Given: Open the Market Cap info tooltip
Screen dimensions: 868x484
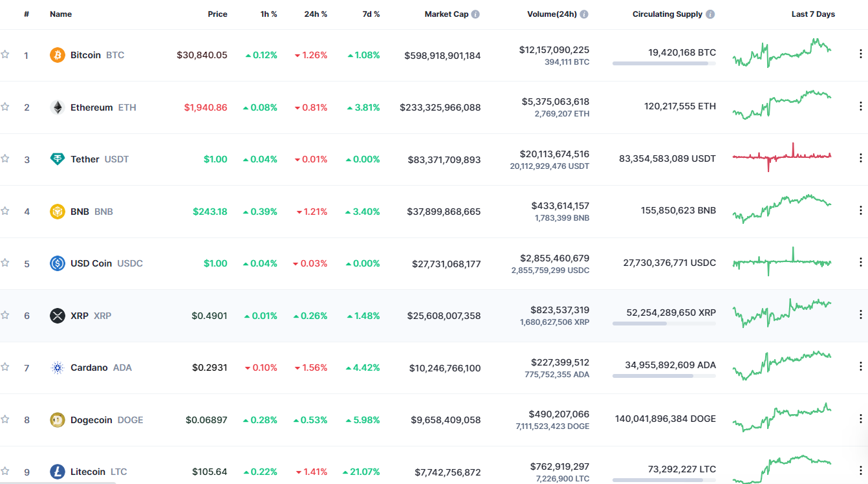Looking at the screenshot, I should pyautogui.click(x=477, y=14).
